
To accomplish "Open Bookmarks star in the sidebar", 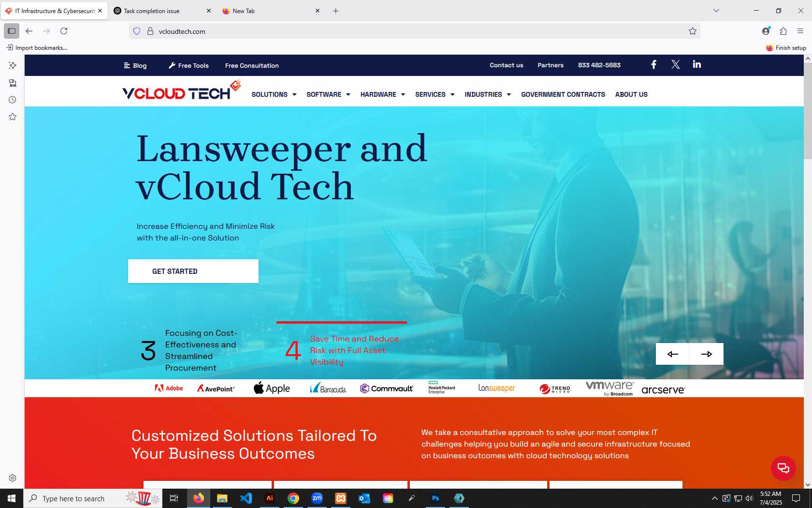I will pos(13,117).
